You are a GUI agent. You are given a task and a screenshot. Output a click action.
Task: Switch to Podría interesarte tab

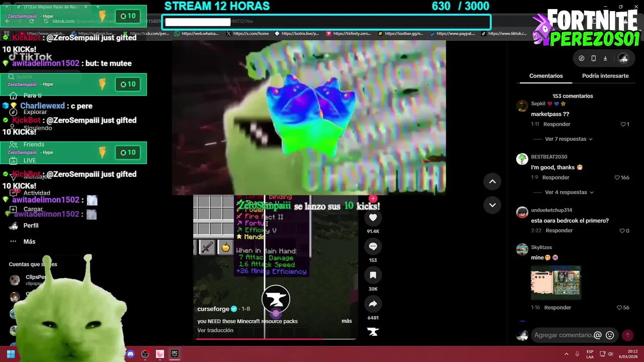(605, 76)
